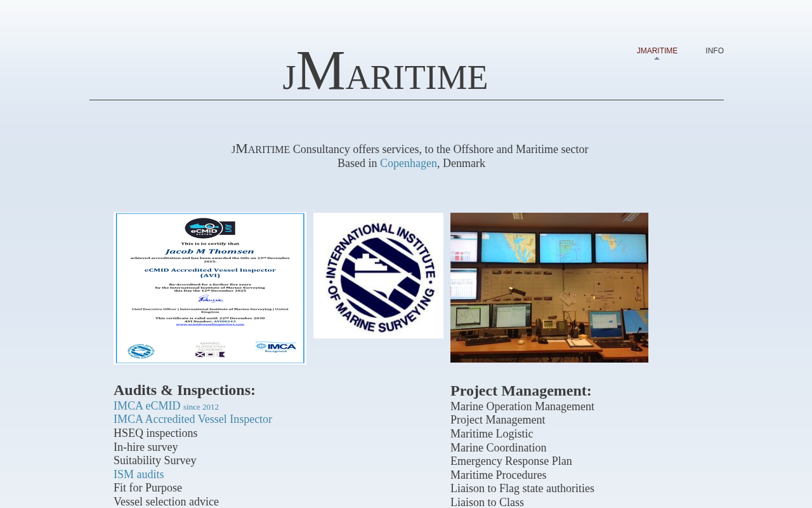Click the text Liaison to Flag state authorities
Viewport: 812px width, 508px height.
[523, 488]
